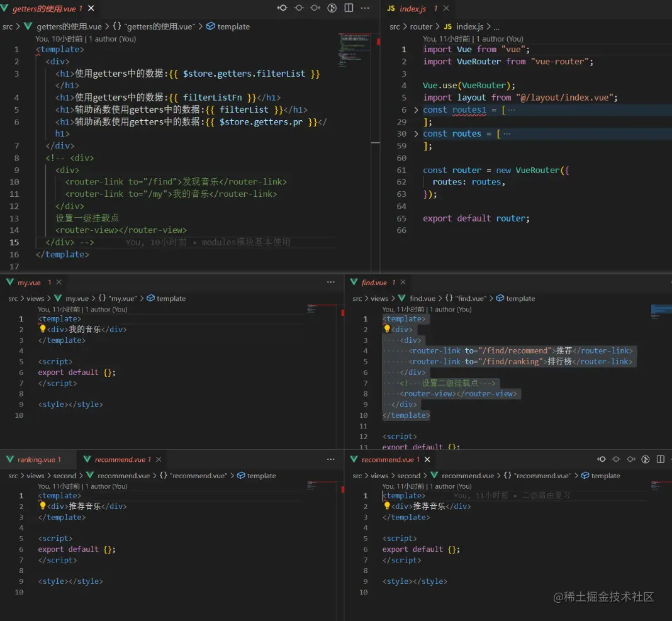Screen dimensions: 672x621
Task: Click '/find/ranking' router-link line in find.vue
Action: click(520, 361)
